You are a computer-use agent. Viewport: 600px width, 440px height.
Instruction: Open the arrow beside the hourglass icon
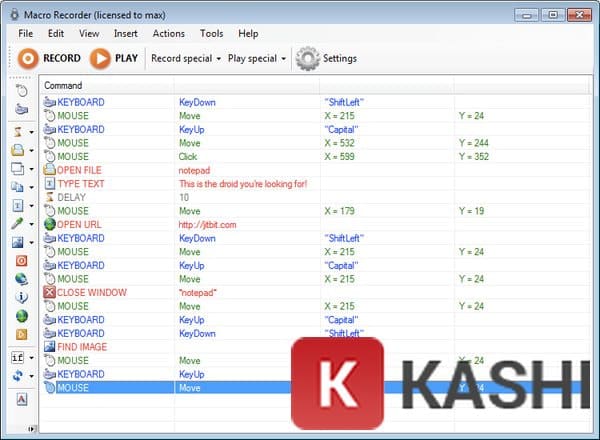31,132
